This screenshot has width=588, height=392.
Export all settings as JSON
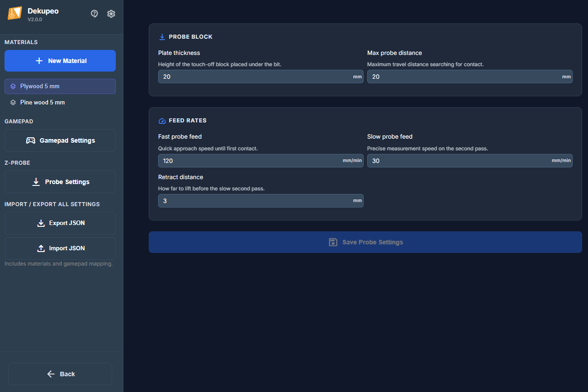(x=60, y=223)
